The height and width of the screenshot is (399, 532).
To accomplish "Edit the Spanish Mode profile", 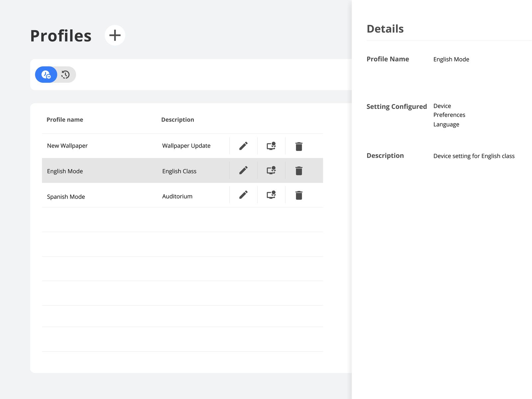I will (x=243, y=195).
